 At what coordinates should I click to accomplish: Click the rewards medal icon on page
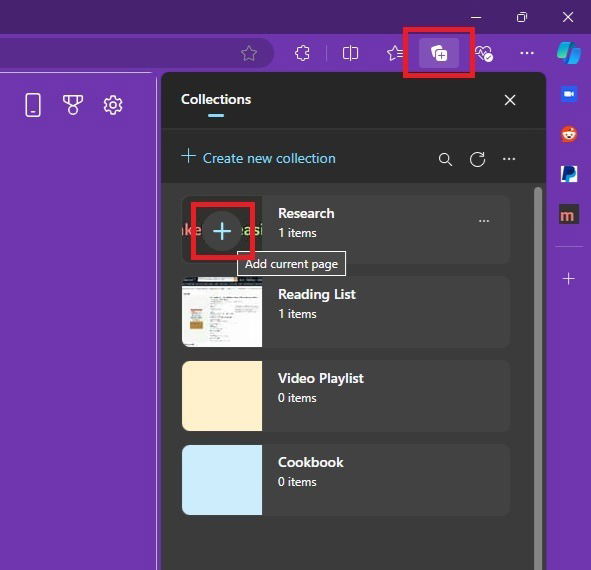pos(73,105)
